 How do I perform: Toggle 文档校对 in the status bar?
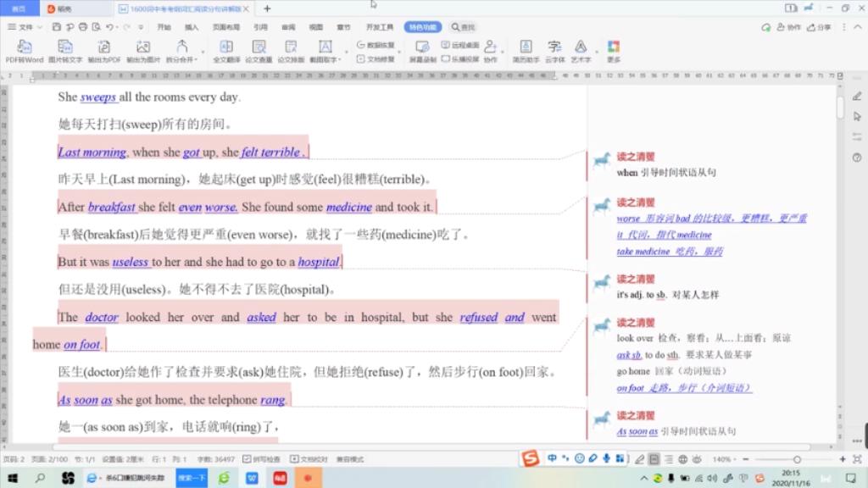point(310,459)
